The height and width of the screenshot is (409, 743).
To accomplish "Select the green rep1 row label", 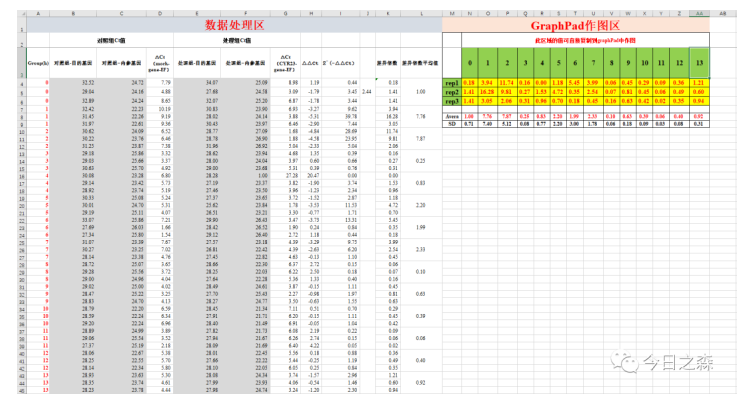I will (x=451, y=82).
